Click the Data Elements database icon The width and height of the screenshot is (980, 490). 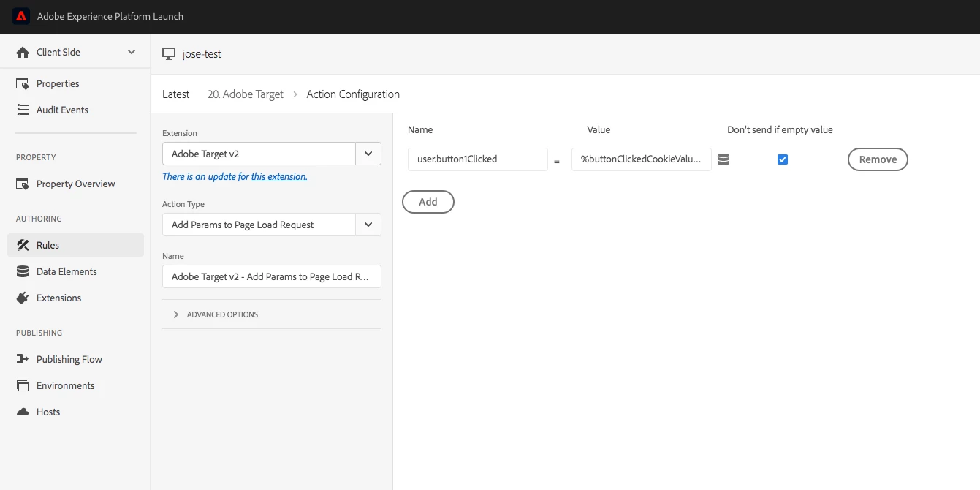pos(23,271)
